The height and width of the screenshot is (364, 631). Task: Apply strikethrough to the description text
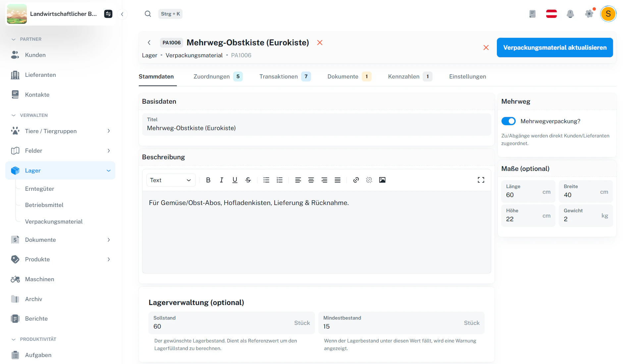(248, 180)
